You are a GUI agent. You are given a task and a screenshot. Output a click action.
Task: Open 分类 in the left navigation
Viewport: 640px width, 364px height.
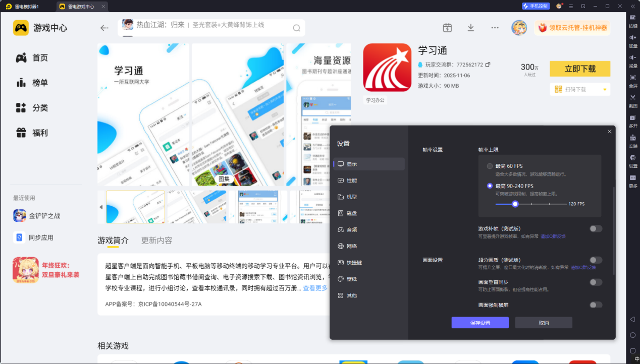[x=32, y=108]
